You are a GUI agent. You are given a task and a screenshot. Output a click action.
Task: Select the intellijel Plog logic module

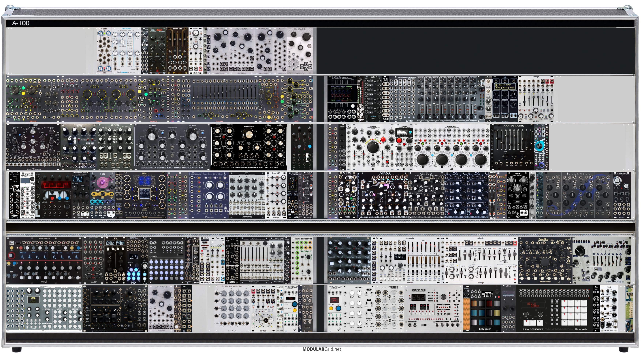click(x=217, y=260)
